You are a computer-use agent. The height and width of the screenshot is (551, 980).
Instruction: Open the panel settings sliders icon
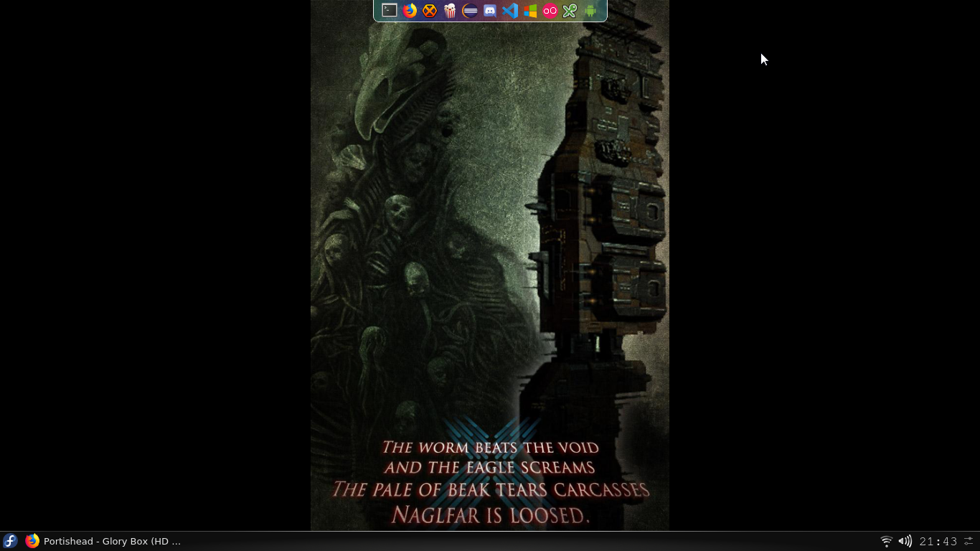969,541
